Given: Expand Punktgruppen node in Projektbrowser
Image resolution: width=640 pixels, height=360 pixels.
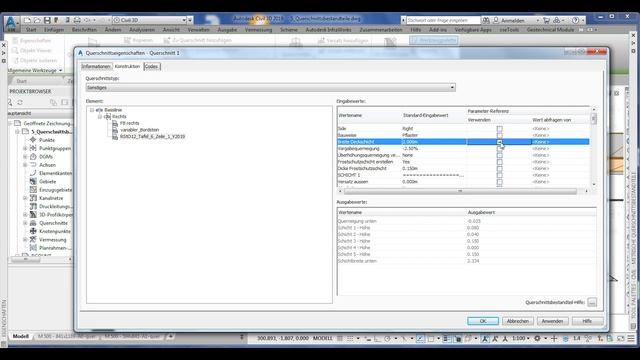Looking at the screenshot, I should tap(25, 149).
